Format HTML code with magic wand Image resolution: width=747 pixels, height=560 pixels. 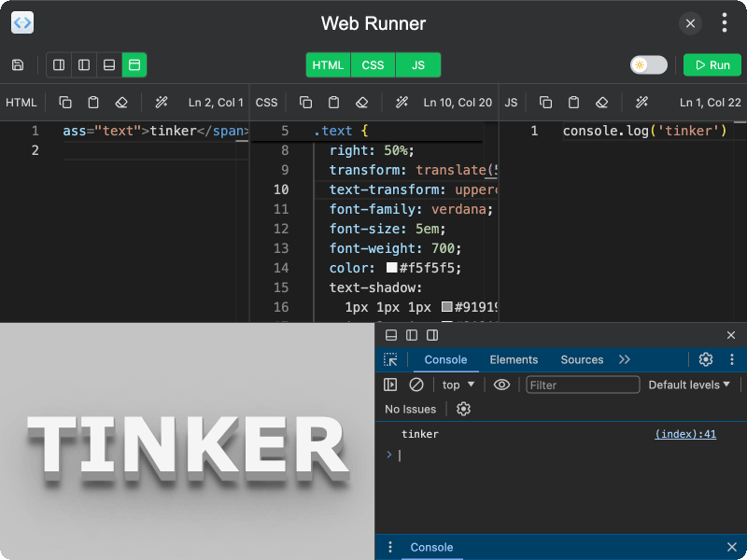[162, 103]
